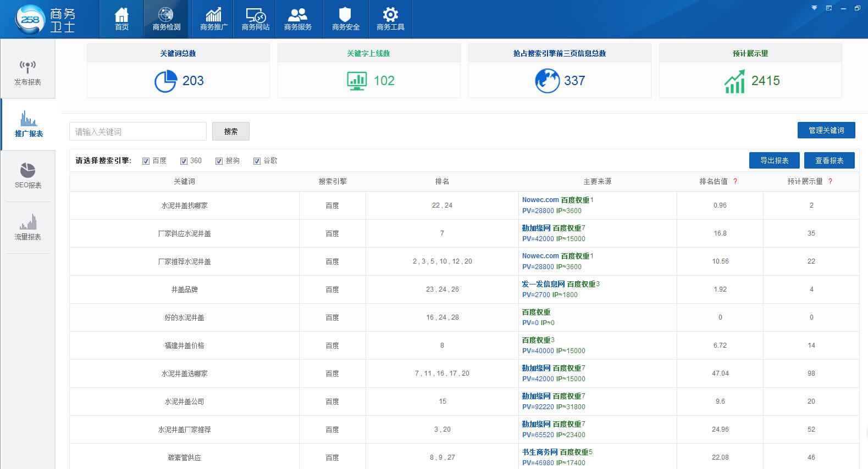Viewport: 868px width, 469px height.
Task: Click question mark next to 预计展示量
Action: (x=830, y=182)
